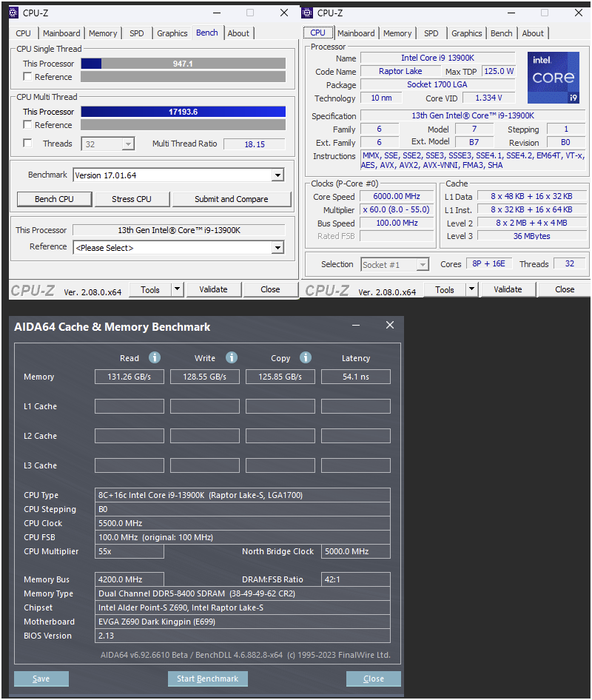The width and height of the screenshot is (592, 700).
Task: Click the Multi Thread Ratio value 18.15
Action: 255,144
